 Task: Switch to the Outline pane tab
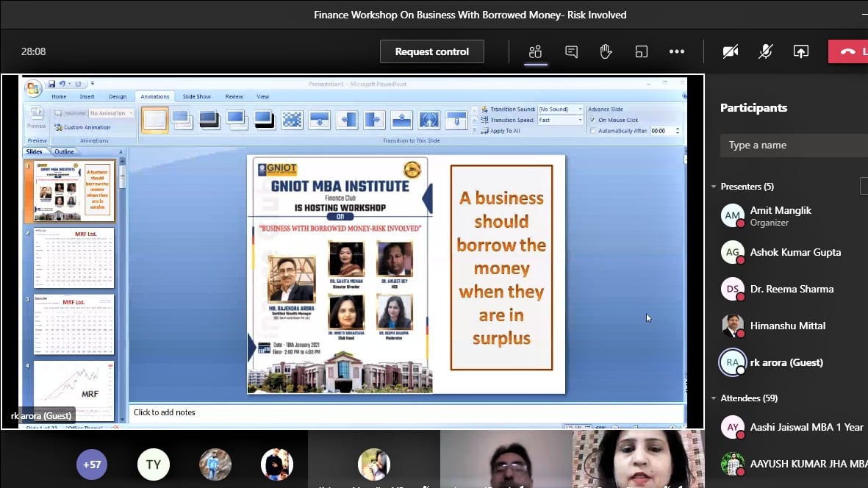coord(64,151)
